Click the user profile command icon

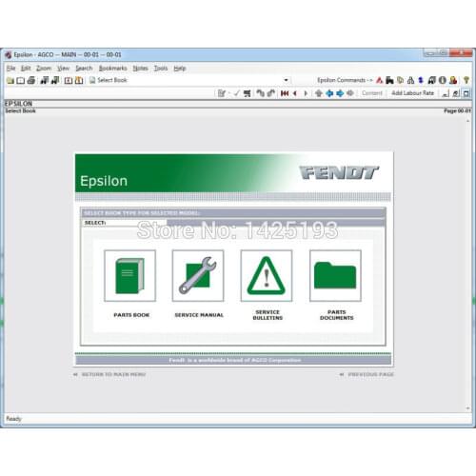(453, 80)
